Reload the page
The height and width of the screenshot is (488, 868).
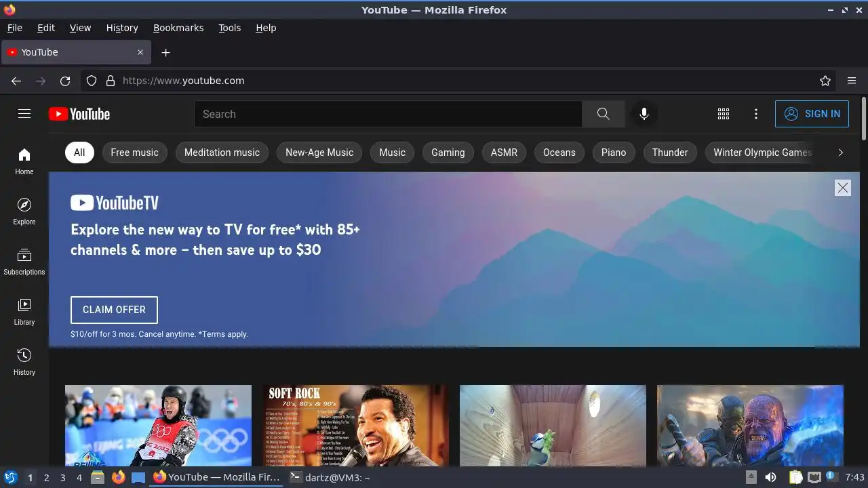pos(65,81)
